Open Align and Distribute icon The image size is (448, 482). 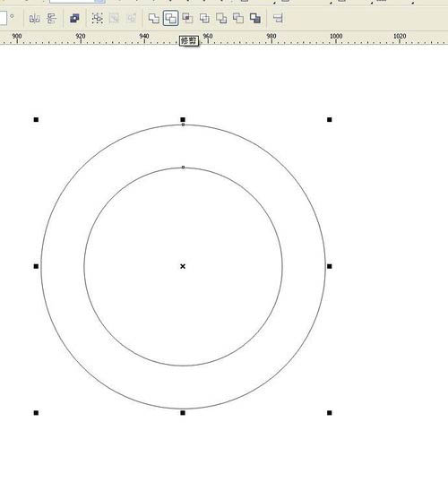pos(278,19)
